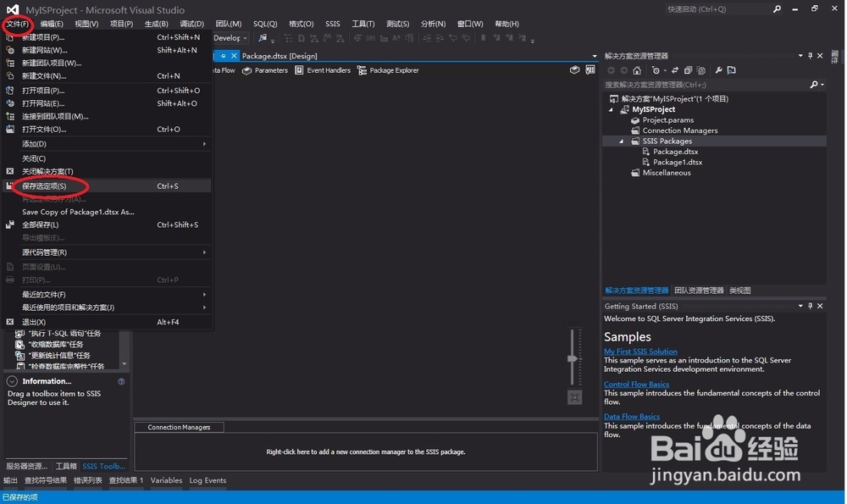
Task: Click the variables grid icon at designer right
Action: 590,70
